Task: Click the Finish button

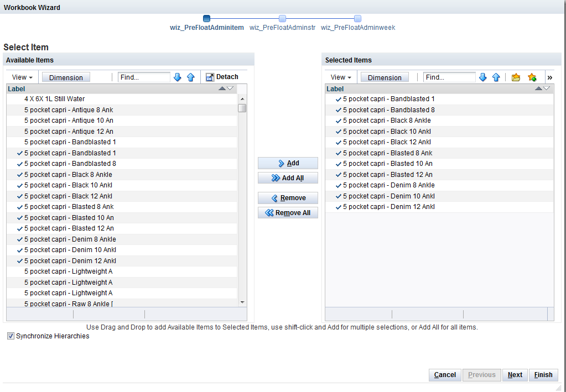Action: (x=543, y=375)
